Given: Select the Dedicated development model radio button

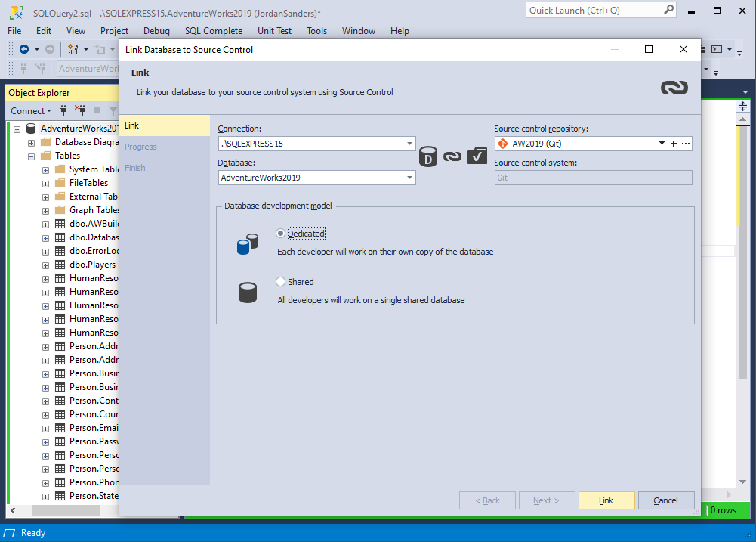Looking at the screenshot, I should pyautogui.click(x=280, y=234).
